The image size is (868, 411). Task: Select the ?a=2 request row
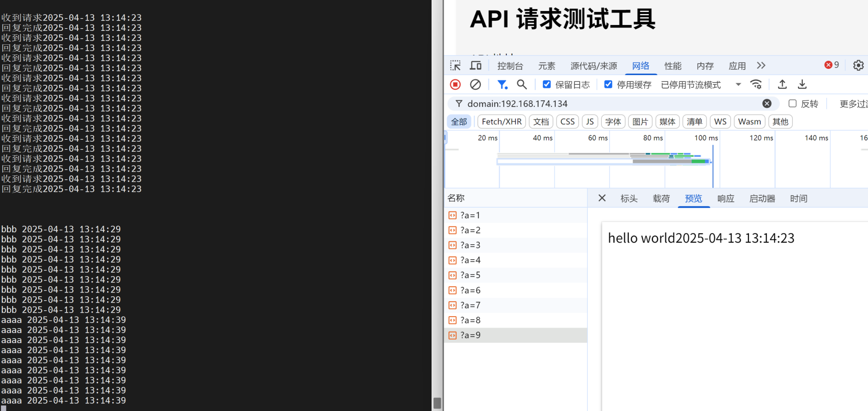click(x=515, y=230)
